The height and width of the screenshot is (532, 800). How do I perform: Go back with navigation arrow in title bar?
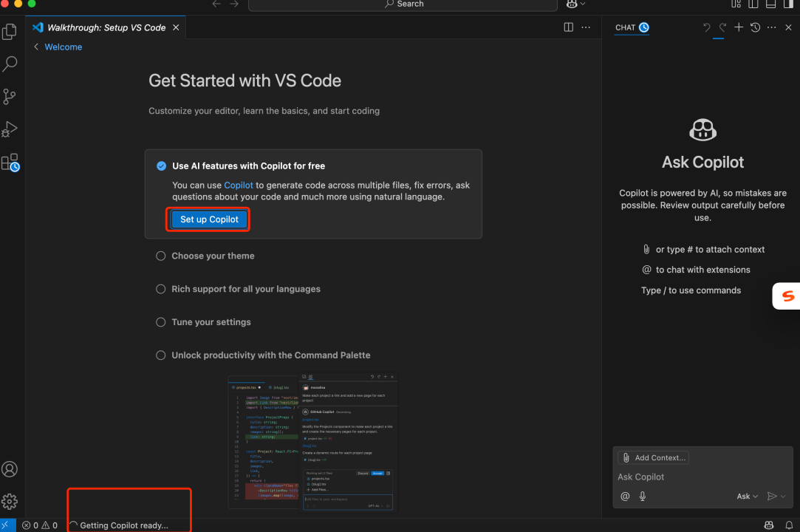(216, 4)
